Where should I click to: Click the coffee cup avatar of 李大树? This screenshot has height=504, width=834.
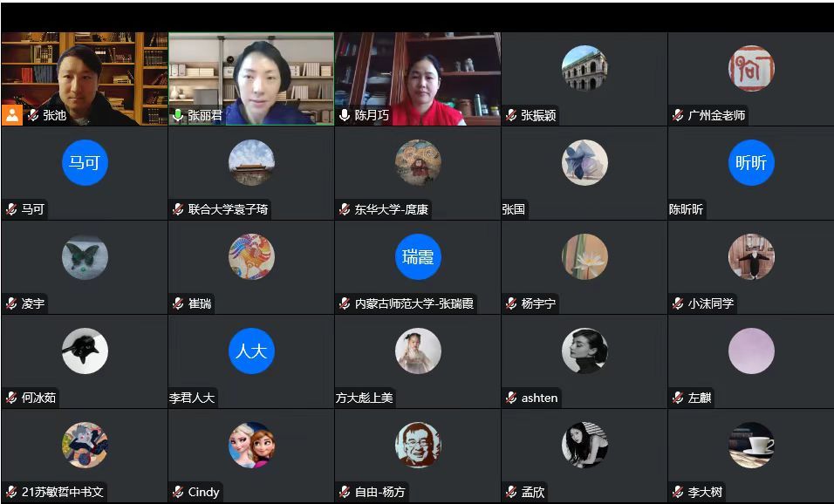click(751, 445)
